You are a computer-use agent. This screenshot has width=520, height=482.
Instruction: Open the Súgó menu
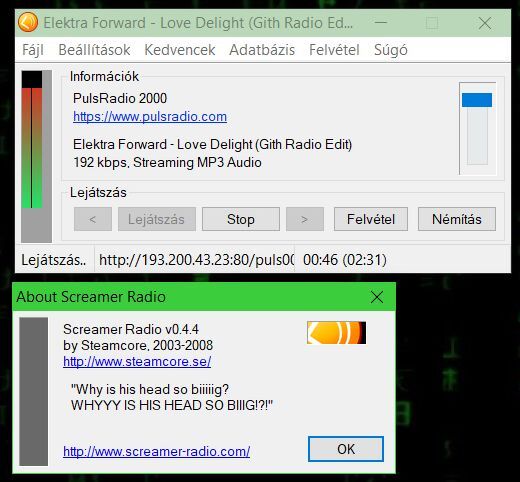391,50
